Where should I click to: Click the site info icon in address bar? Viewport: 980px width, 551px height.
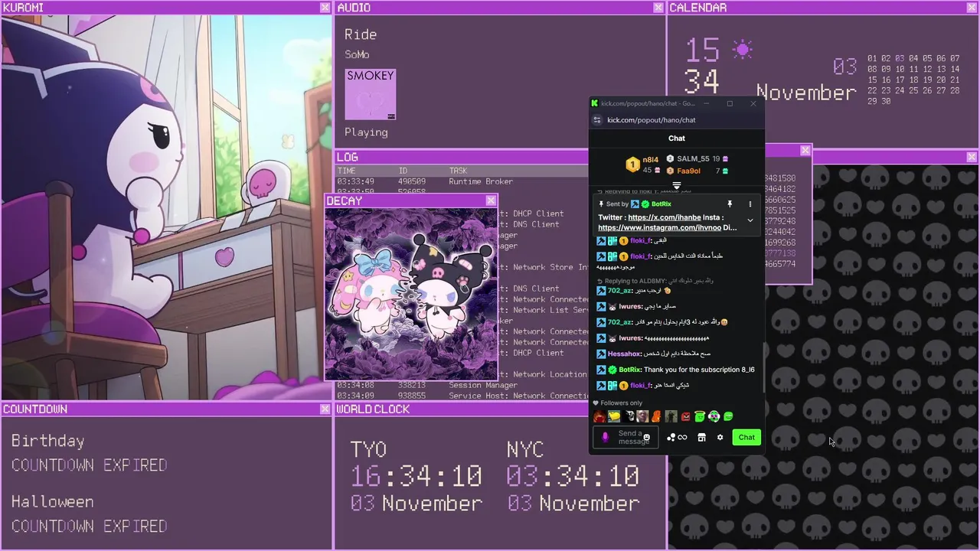[x=598, y=120]
